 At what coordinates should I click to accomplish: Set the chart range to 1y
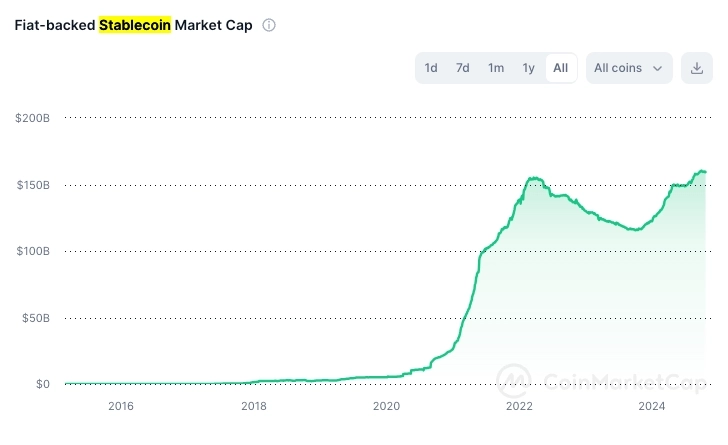coord(528,68)
